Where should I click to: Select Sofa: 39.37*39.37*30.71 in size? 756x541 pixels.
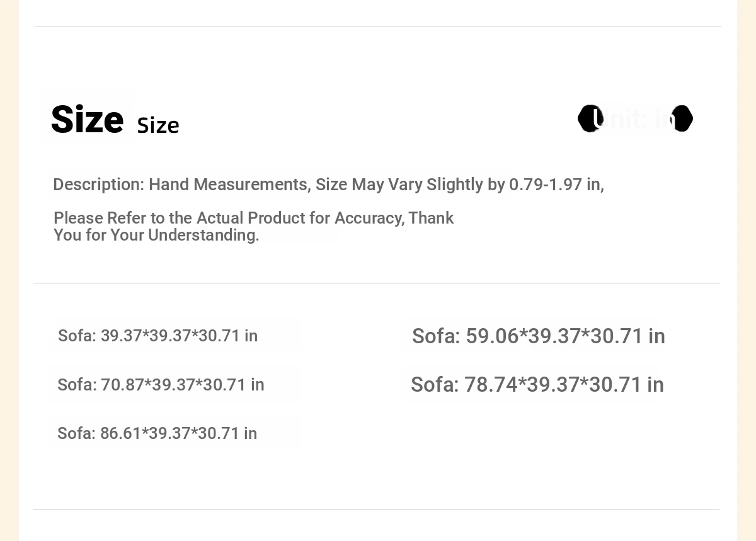click(158, 336)
